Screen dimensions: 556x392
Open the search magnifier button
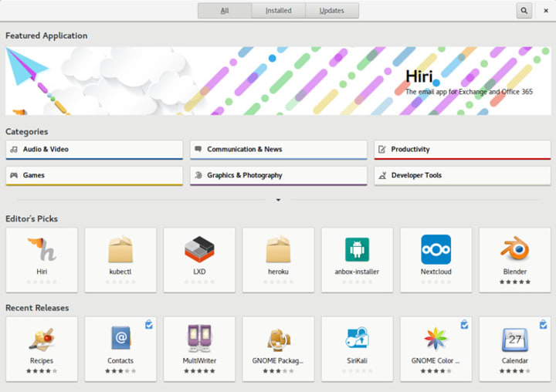point(524,11)
